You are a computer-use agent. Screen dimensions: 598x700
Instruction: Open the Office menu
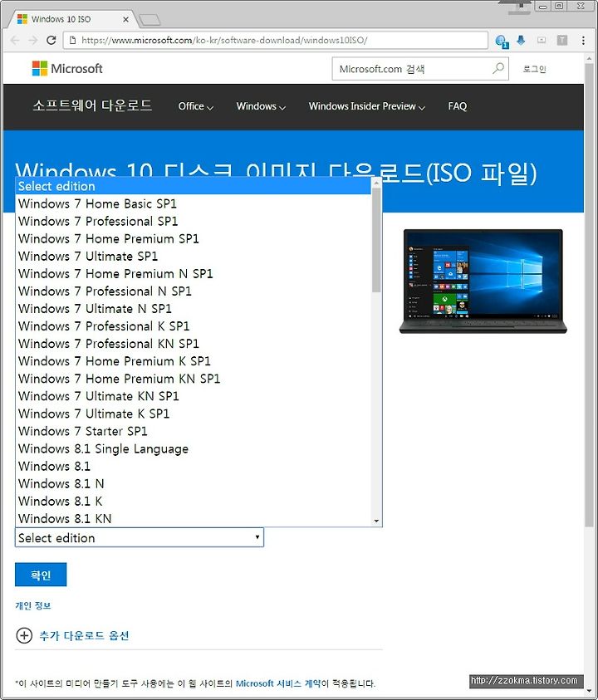click(x=196, y=106)
